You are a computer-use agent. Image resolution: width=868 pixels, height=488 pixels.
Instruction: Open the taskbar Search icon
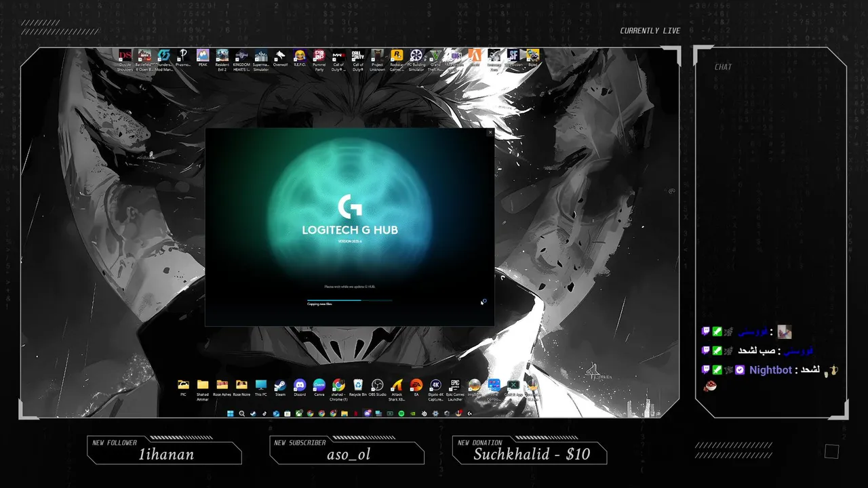(x=242, y=413)
